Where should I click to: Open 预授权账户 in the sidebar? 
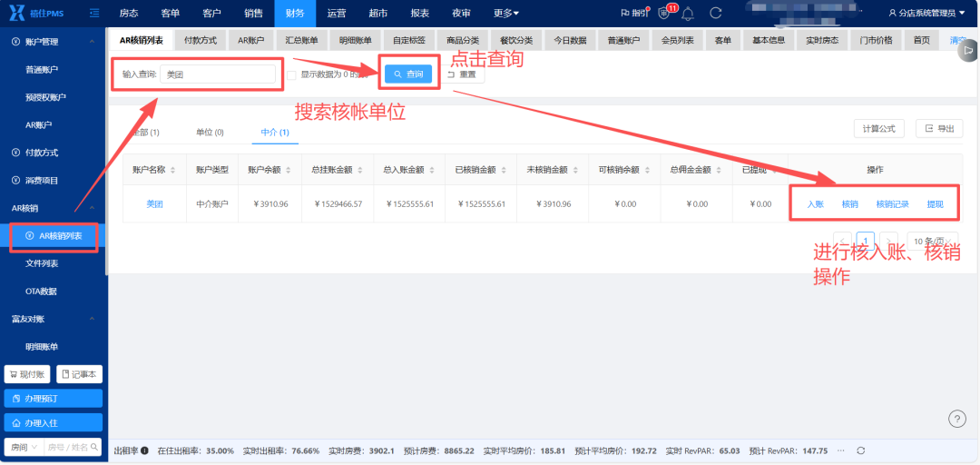click(x=45, y=97)
